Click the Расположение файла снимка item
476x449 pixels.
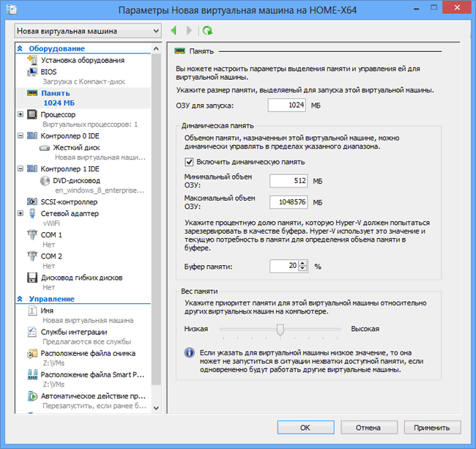pos(88,353)
